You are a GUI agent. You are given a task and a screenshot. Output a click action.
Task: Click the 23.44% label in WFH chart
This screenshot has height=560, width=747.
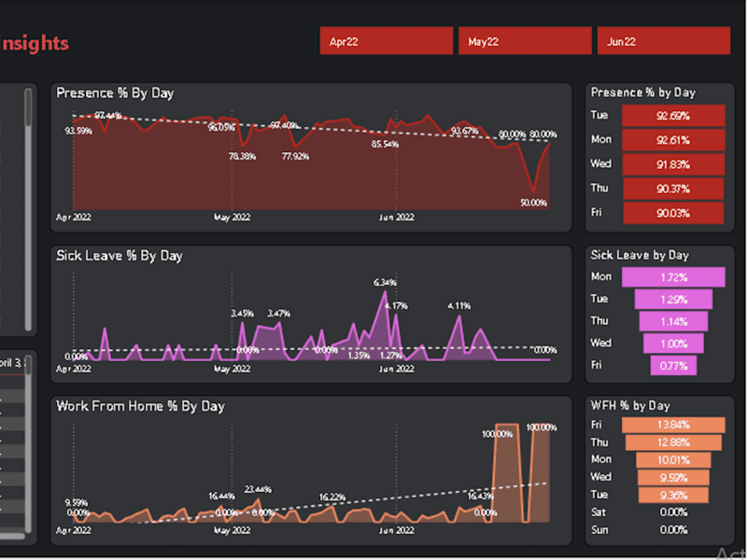click(x=258, y=489)
